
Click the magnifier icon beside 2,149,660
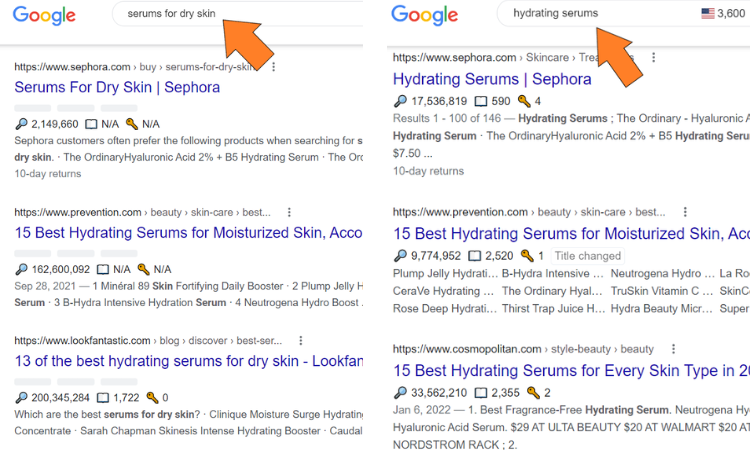[22, 124]
